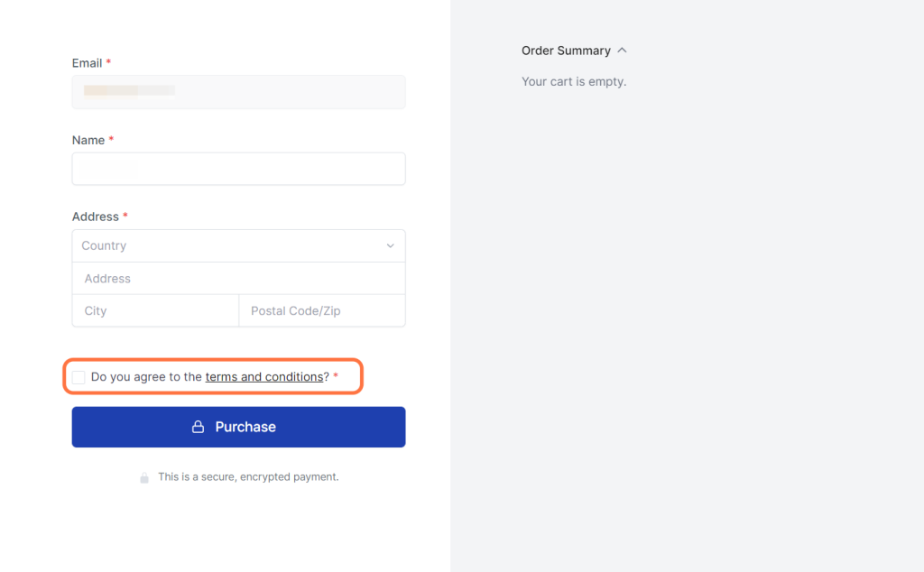Expand the country selection list
The width and height of the screenshot is (924, 572).
pos(238,245)
